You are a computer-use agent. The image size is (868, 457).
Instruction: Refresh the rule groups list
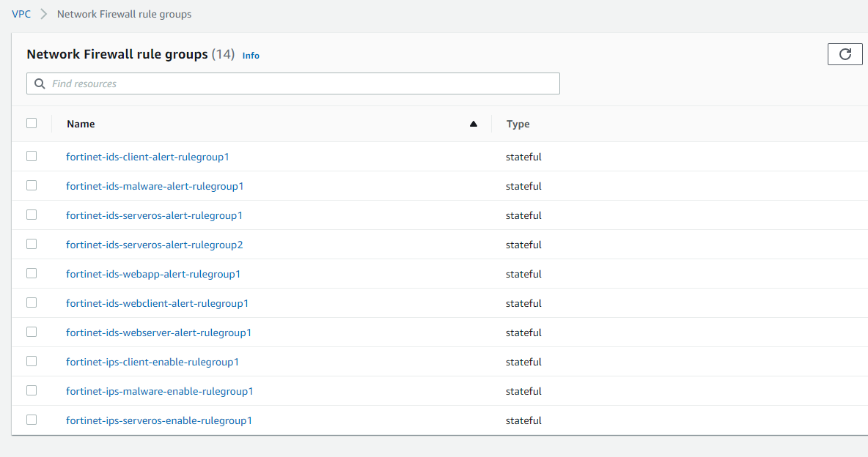click(845, 53)
